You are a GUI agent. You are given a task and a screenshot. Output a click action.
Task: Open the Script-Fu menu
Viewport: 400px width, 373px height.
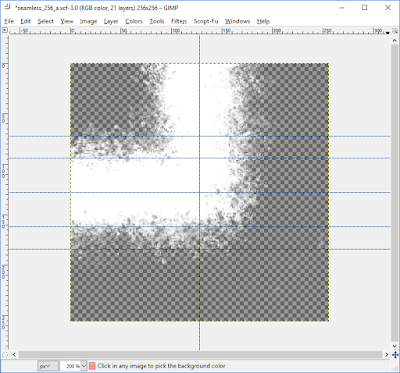(x=206, y=21)
